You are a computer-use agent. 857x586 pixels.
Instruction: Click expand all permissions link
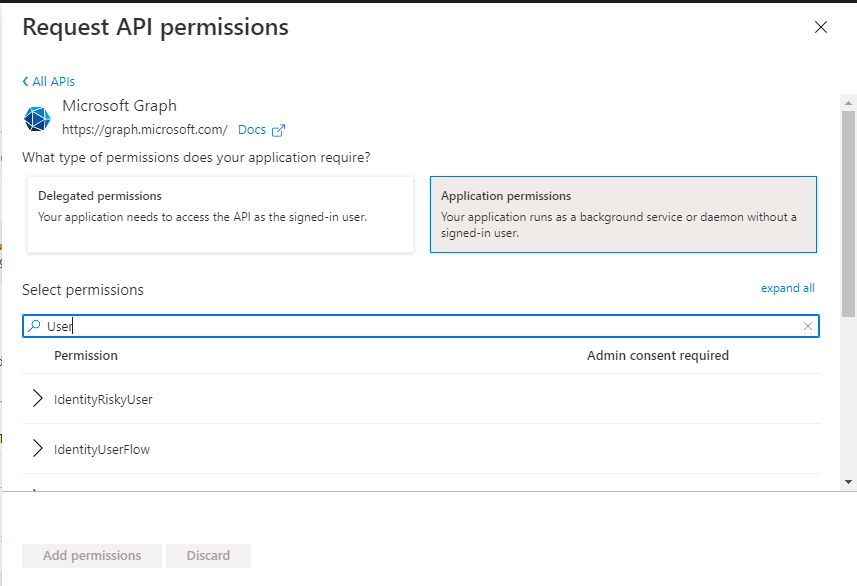[788, 288]
